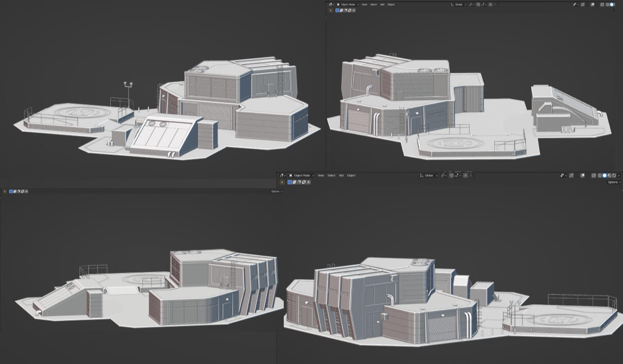Click the select tool icon below the lower-right header

coord(282,182)
